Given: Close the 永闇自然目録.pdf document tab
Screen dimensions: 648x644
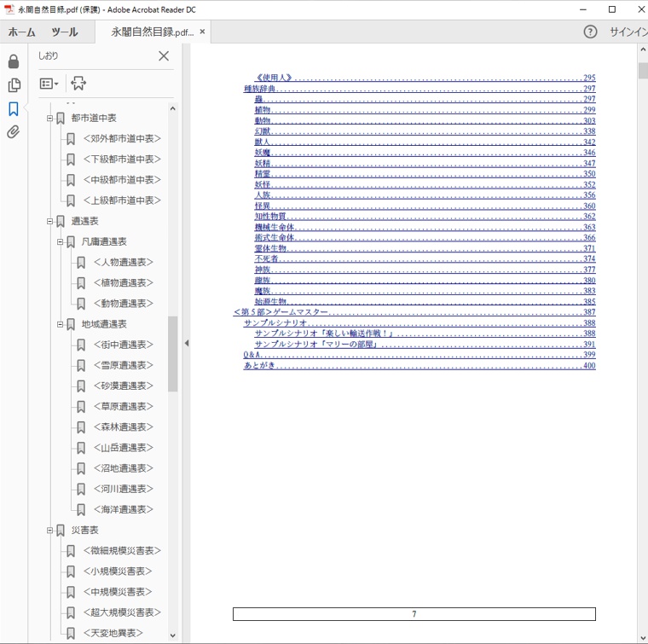Looking at the screenshot, I should click(x=202, y=32).
